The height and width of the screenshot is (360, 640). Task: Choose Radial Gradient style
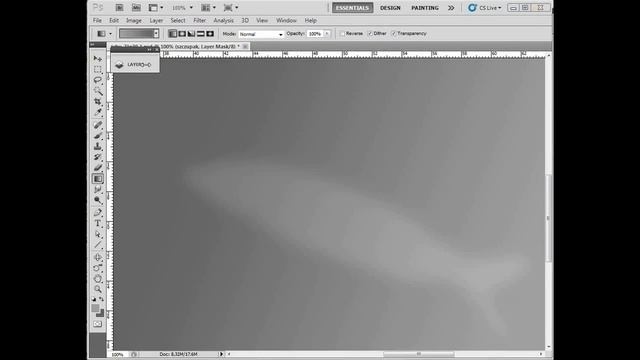point(182,34)
